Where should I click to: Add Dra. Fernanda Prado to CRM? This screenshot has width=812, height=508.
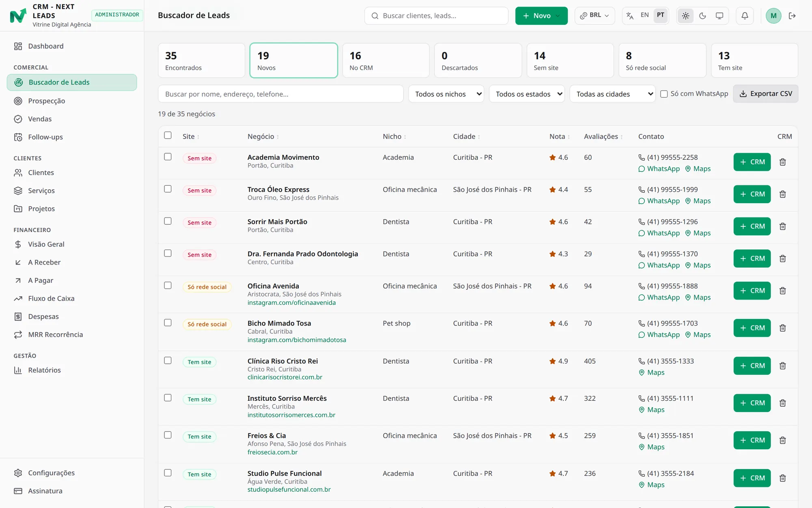tap(752, 258)
